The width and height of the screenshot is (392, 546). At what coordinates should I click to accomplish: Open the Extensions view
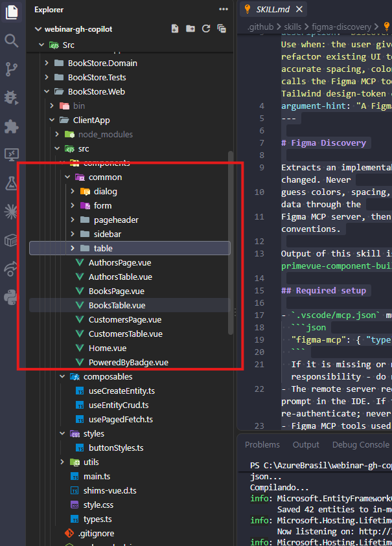pyautogui.click(x=12, y=126)
